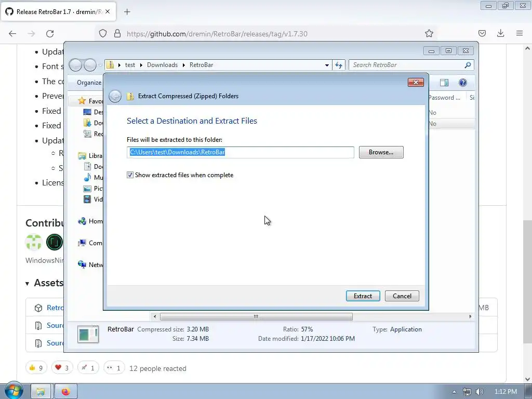The height and width of the screenshot is (399, 532).
Task: Go back in the Firefox browser
Action: (x=12, y=34)
